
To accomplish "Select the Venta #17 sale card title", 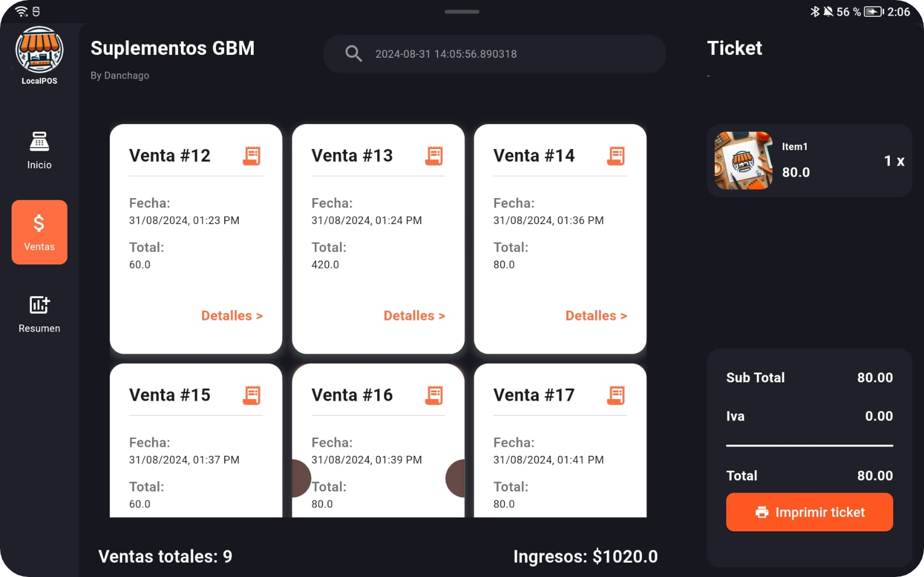I will tap(534, 395).
